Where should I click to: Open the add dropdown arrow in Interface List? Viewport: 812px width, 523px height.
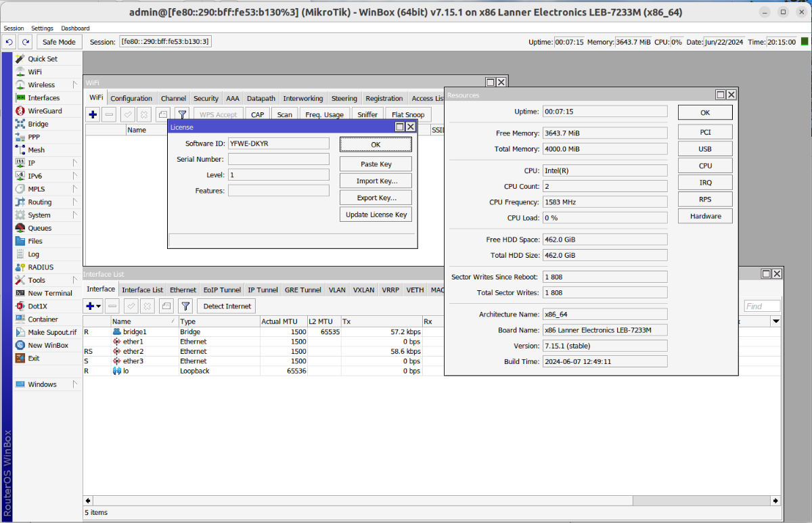[x=99, y=306]
